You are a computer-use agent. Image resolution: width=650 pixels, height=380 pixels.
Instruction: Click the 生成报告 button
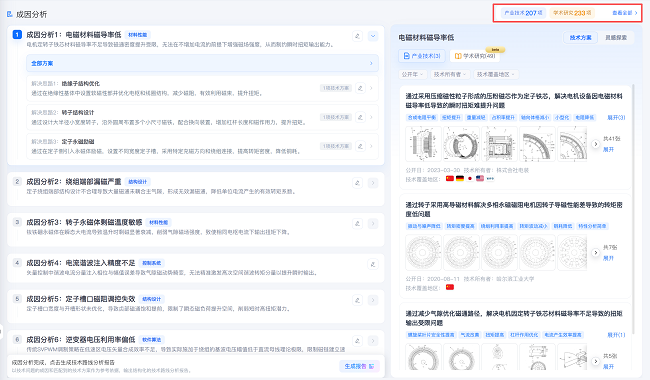[x=359, y=366]
